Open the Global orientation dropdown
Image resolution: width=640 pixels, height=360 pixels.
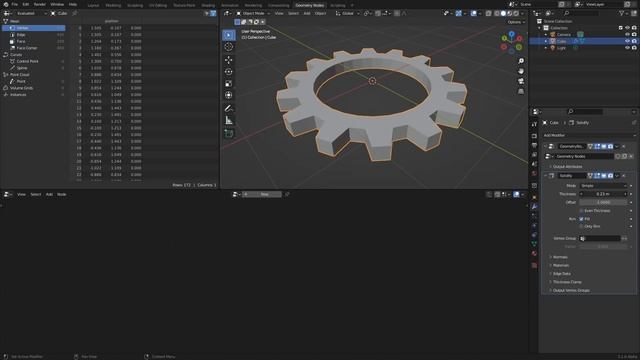coord(347,13)
